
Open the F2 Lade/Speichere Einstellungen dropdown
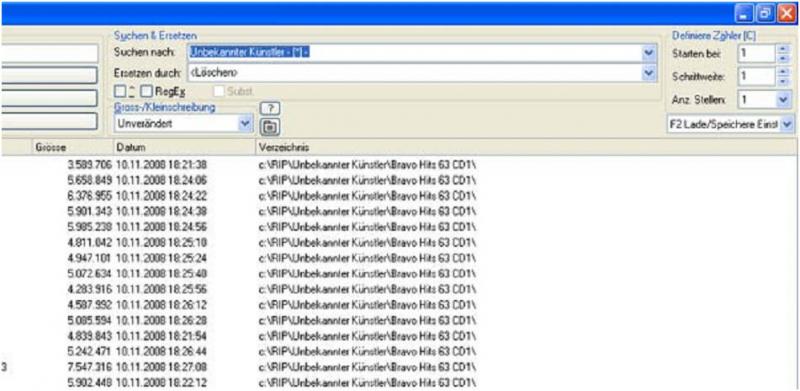[x=787, y=124]
